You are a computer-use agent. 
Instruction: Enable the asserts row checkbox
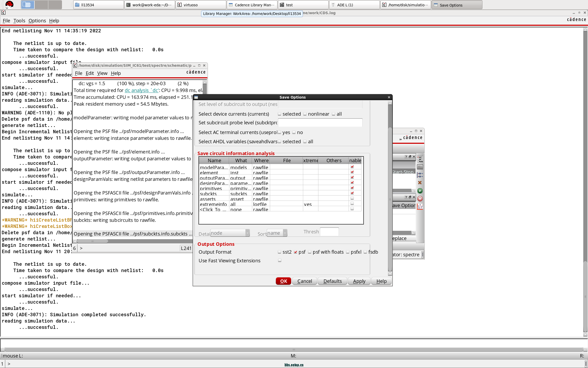click(352, 198)
